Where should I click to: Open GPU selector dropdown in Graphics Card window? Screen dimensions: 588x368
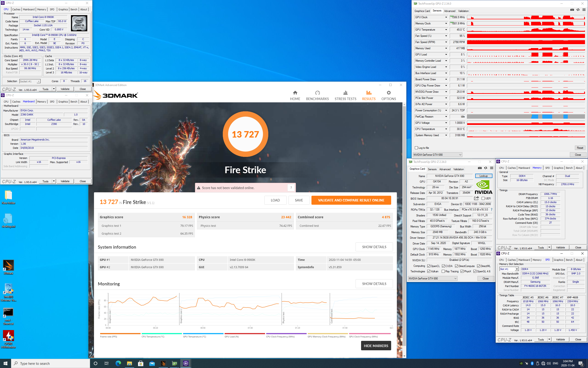pyautogui.click(x=433, y=278)
